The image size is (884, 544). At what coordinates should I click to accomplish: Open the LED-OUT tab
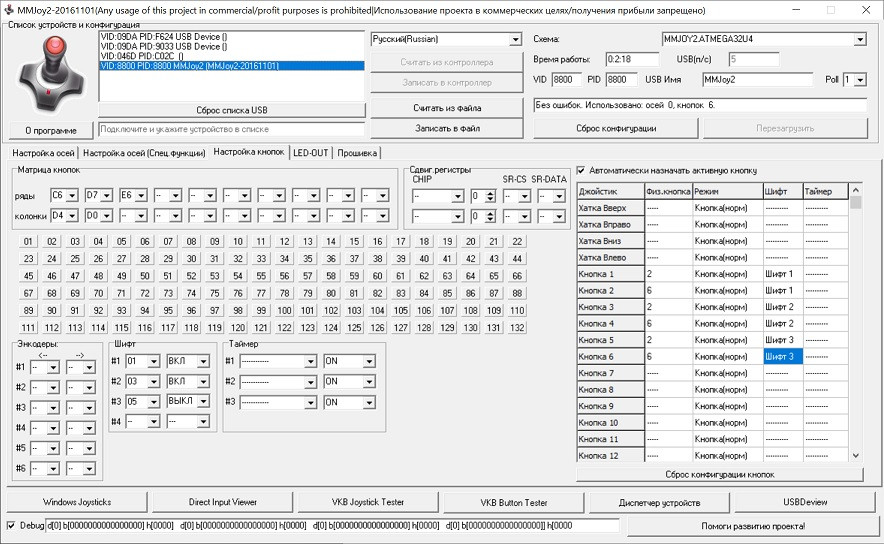pyautogui.click(x=310, y=153)
